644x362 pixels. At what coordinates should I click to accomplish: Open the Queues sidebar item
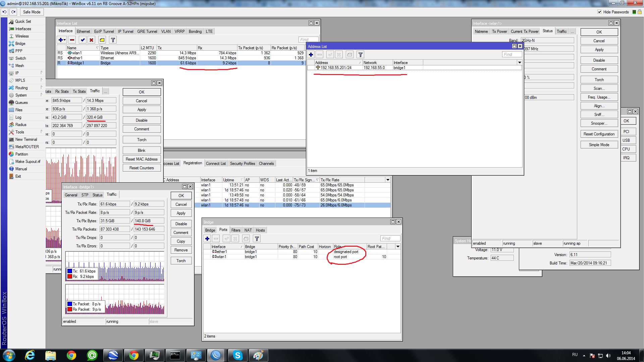tap(21, 102)
